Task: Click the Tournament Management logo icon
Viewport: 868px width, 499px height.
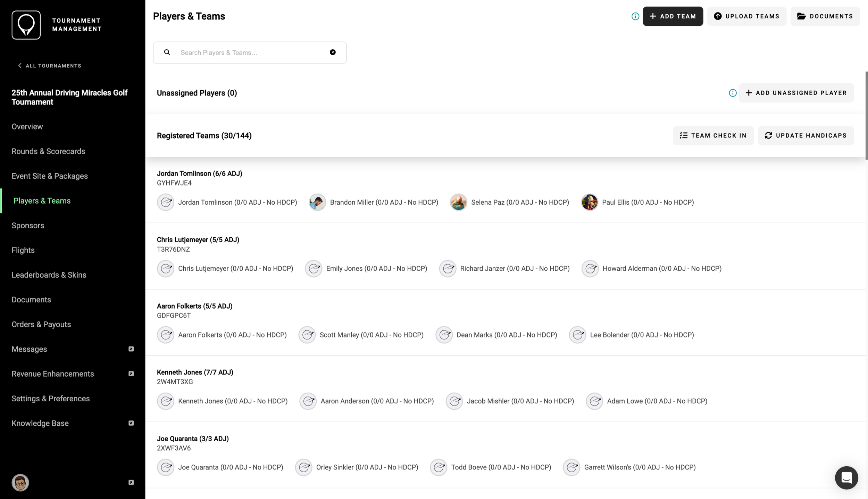Action: pyautogui.click(x=26, y=25)
